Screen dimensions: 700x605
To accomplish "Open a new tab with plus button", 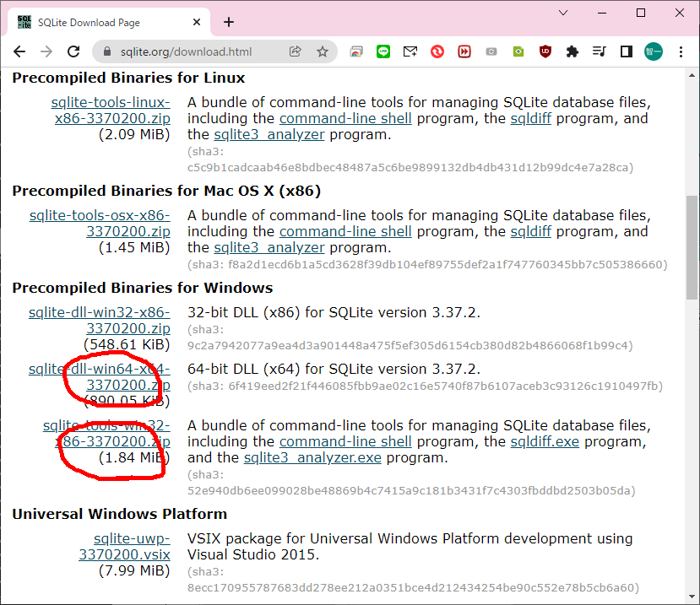I will click(229, 22).
